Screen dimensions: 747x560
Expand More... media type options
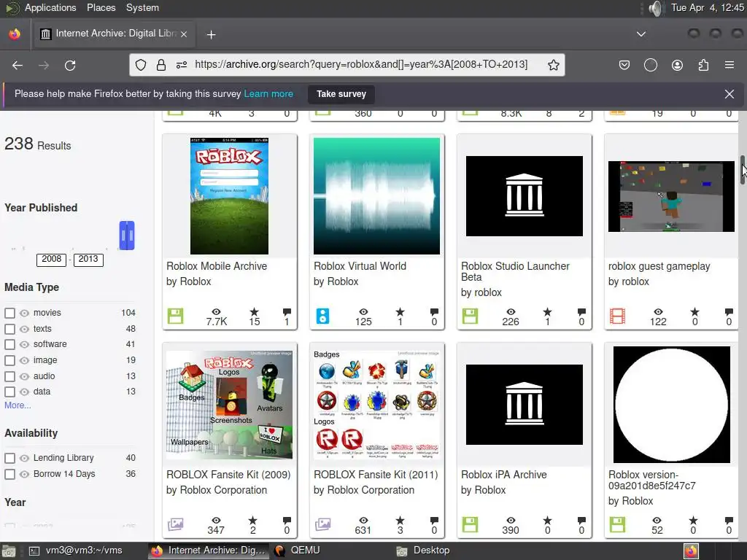tap(18, 405)
